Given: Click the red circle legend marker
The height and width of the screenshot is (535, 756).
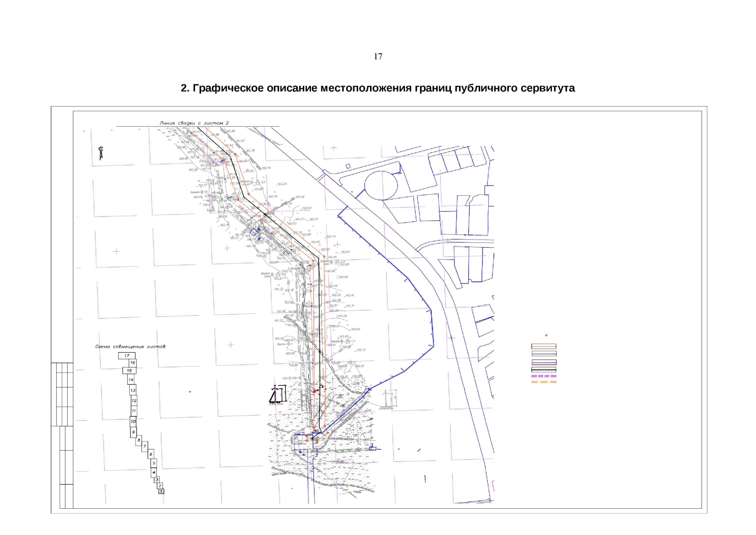Looking at the screenshot, I should point(546,335).
